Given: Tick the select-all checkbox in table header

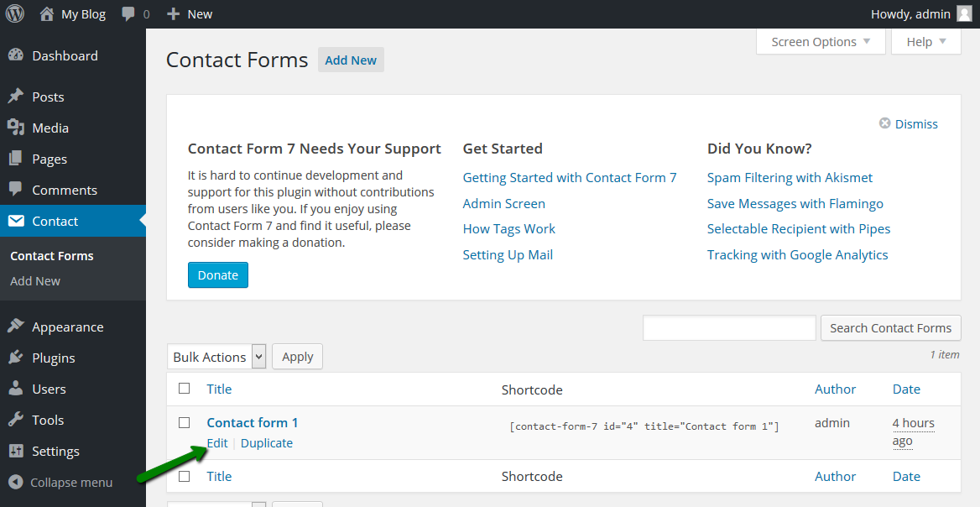Looking at the screenshot, I should click(x=185, y=388).
